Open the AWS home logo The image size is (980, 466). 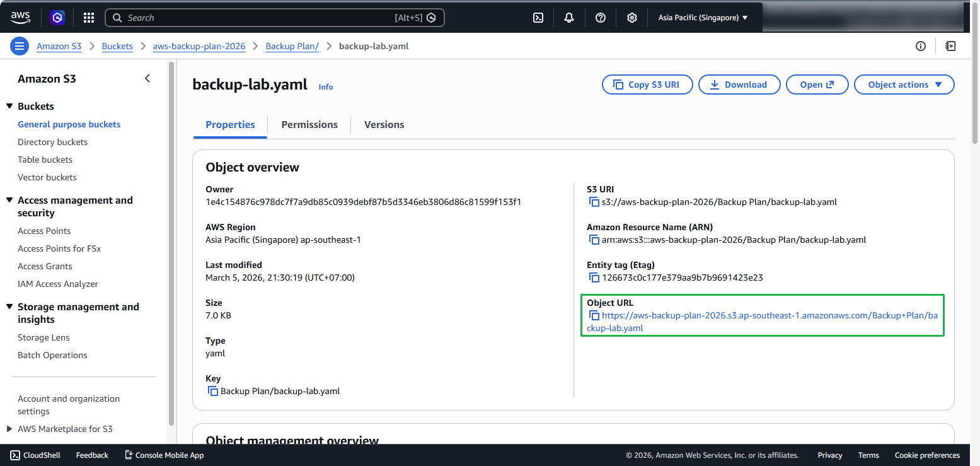tap(21, 18)
